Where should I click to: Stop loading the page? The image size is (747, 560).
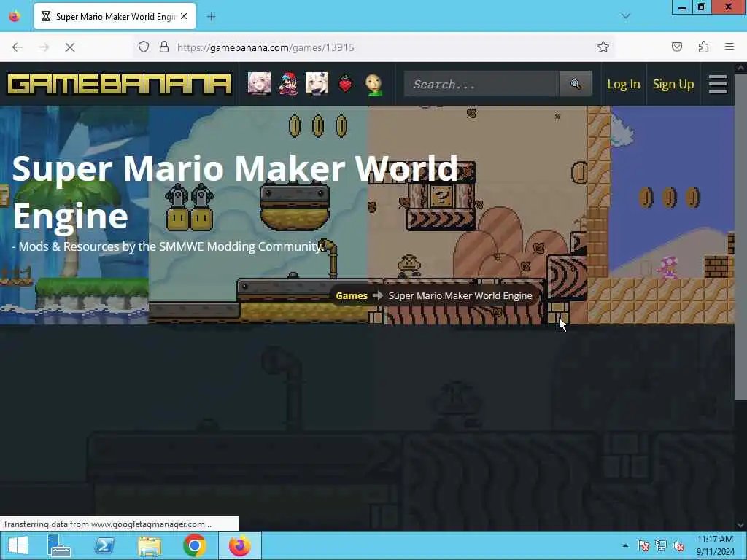(70, 47)
